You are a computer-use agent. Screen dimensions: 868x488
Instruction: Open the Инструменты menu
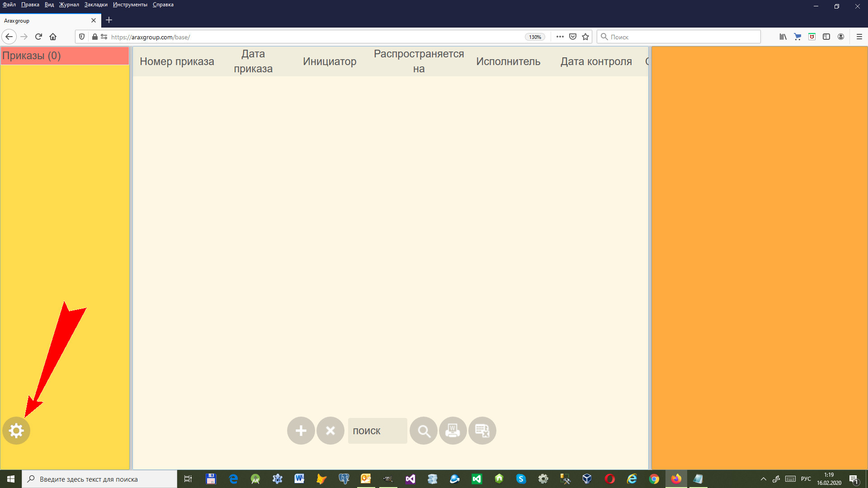click(x=130, y=5)
